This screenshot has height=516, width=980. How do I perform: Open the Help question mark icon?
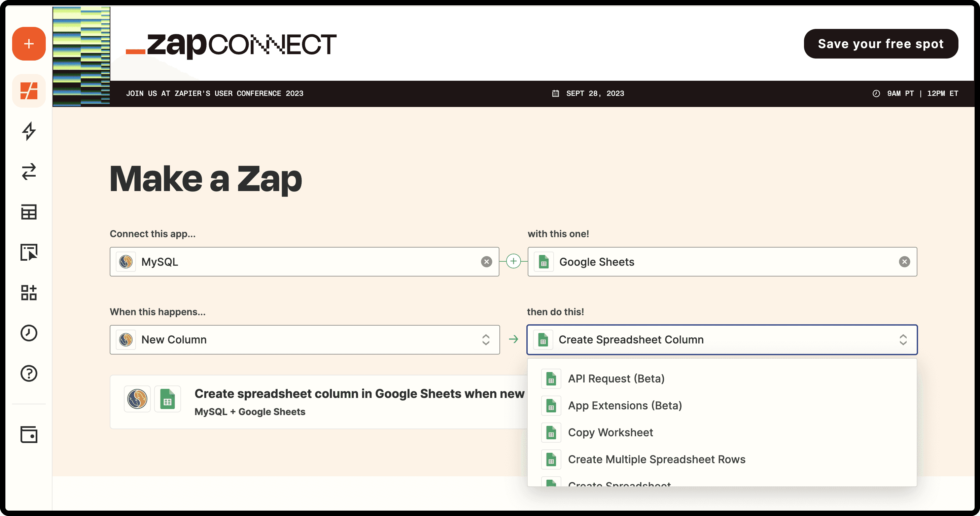(29, 373)
